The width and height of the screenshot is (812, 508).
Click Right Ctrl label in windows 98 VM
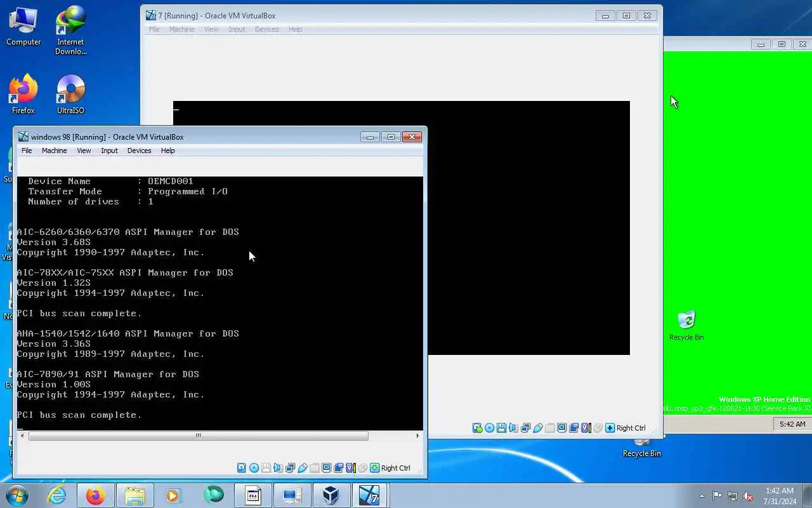(396, 468)
